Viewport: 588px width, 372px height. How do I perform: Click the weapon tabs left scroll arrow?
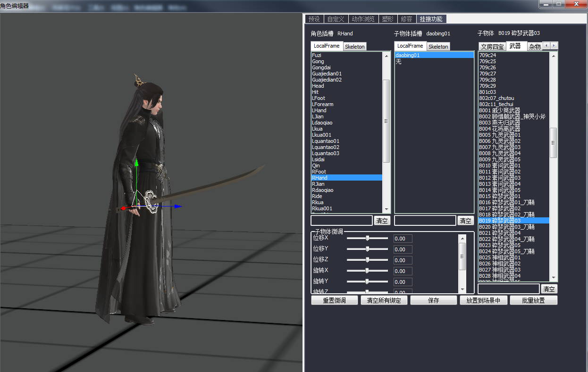[x=546, y=46]
